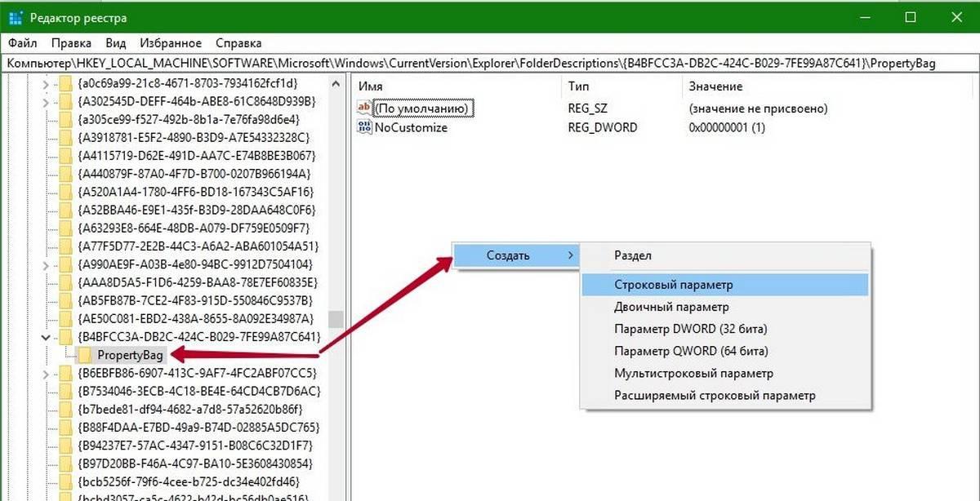Click the folder icon of the PropertyBag key
980x501 pixels.
click(x=84, y=355)
